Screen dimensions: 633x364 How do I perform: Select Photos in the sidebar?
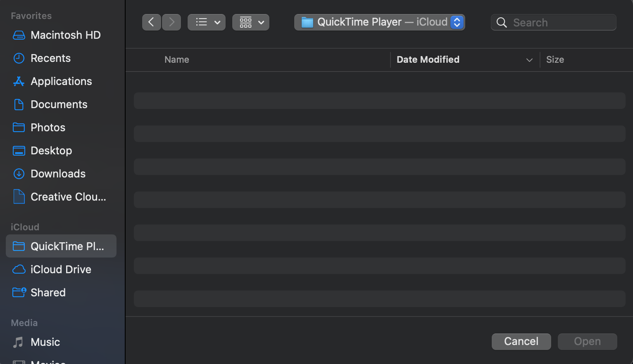(x=61, y=128)
